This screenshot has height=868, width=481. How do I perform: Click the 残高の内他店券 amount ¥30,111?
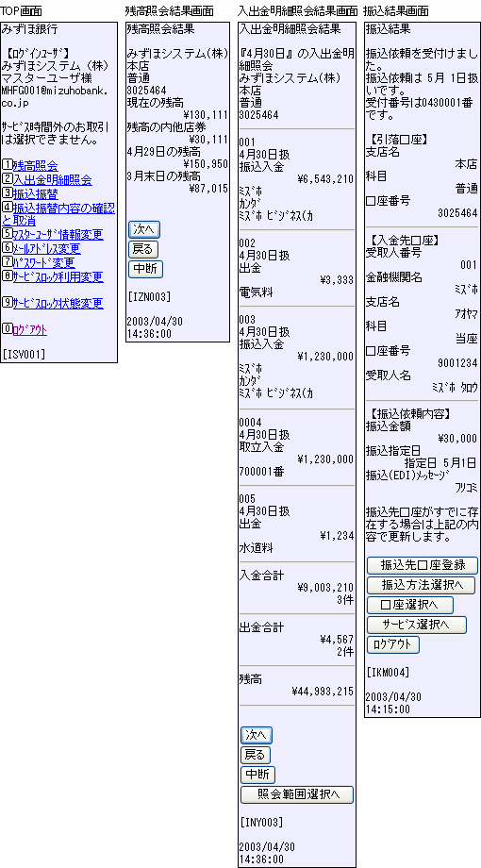208,139
